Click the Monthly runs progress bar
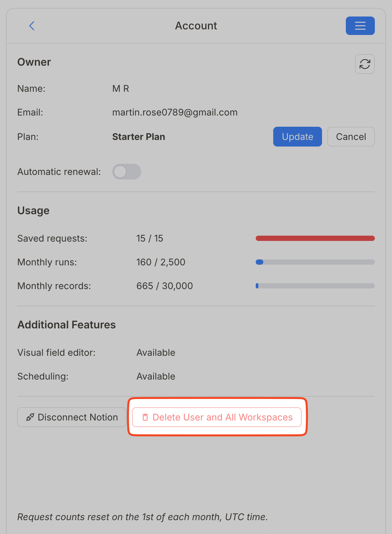Image resolution: width=392 pixels, height=534 pixels. pos(315,262)
